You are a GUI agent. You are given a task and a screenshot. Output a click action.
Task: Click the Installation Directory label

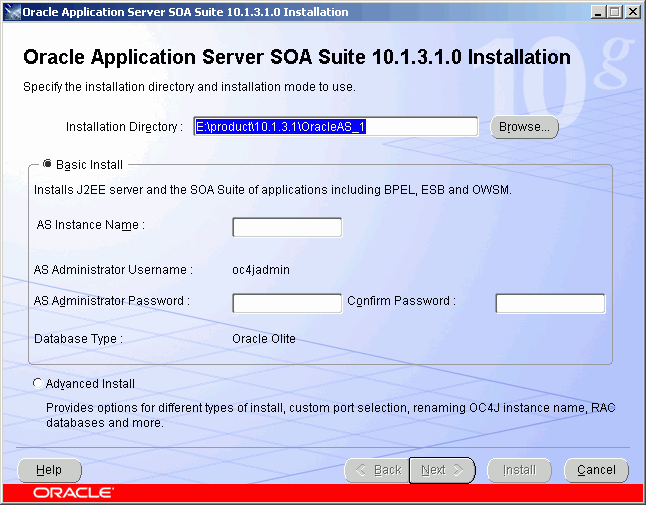124,127
